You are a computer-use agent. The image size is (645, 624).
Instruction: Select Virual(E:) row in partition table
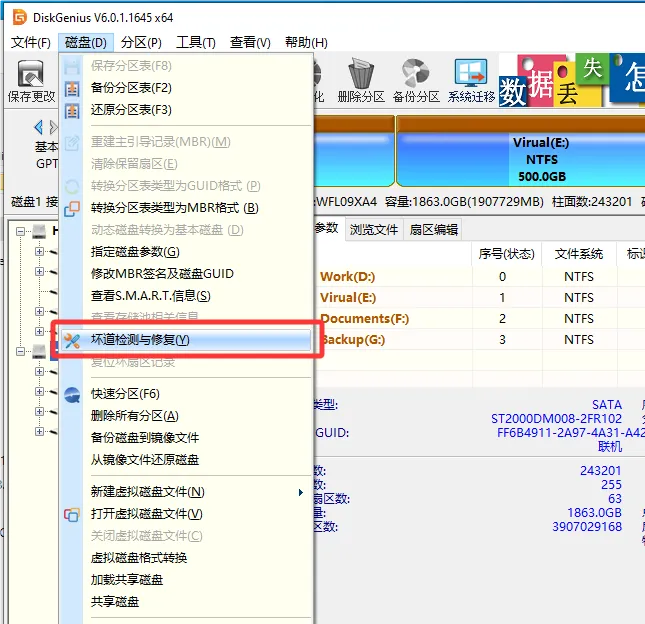point(478,298)
